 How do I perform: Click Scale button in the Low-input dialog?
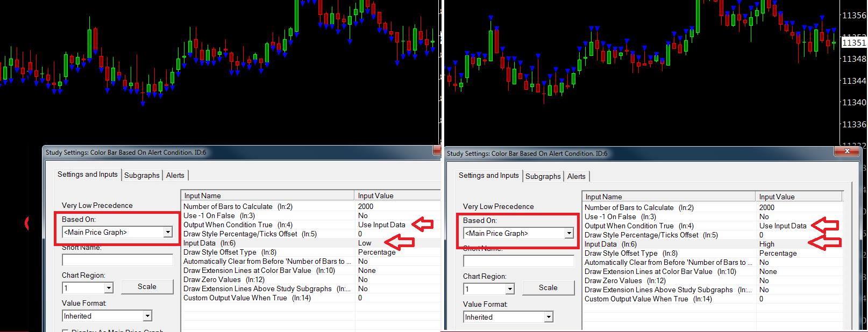(x=147, y=287)
